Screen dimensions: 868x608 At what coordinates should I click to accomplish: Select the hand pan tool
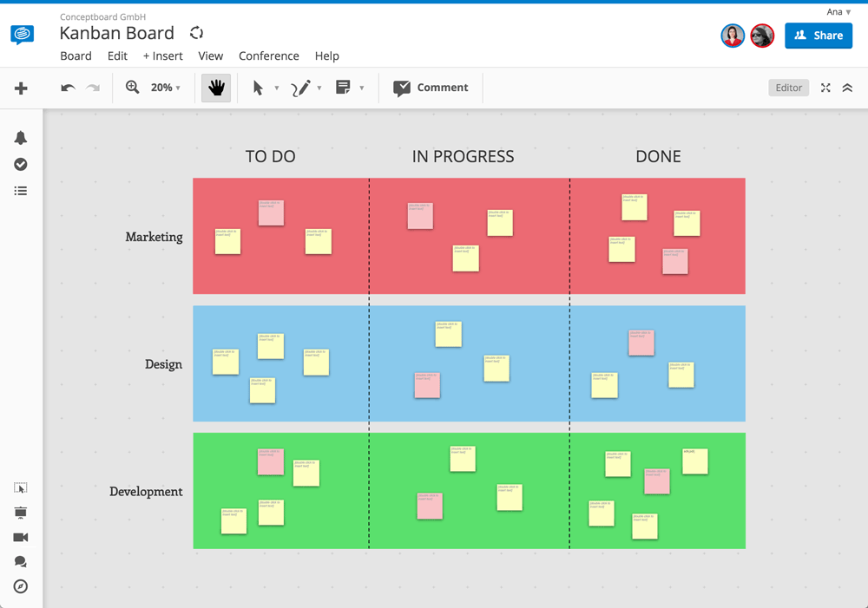216,88
